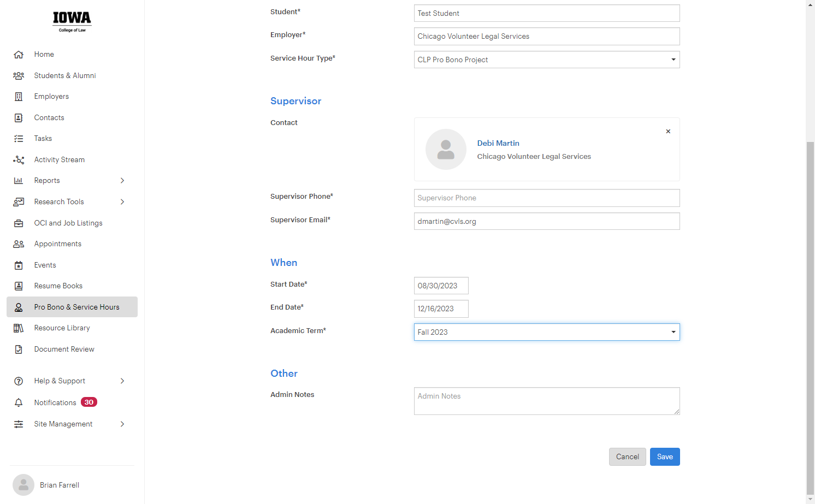Save the service hours form

(x=665, y=457)
